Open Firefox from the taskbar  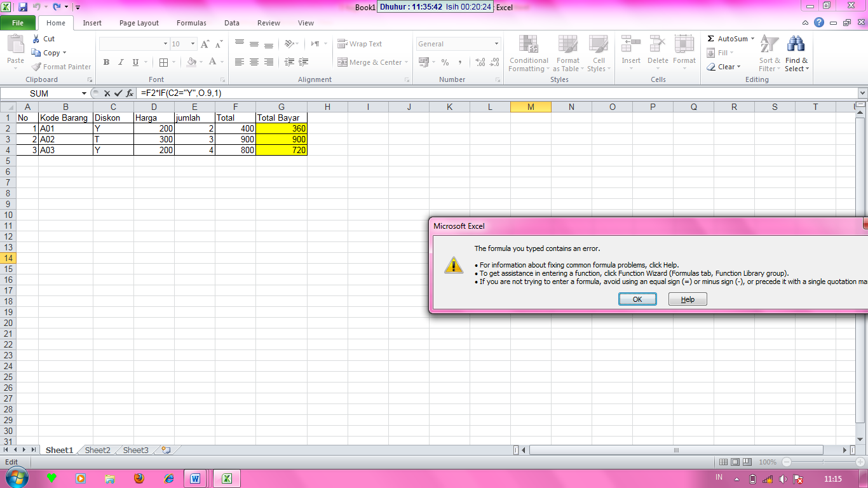139,478
